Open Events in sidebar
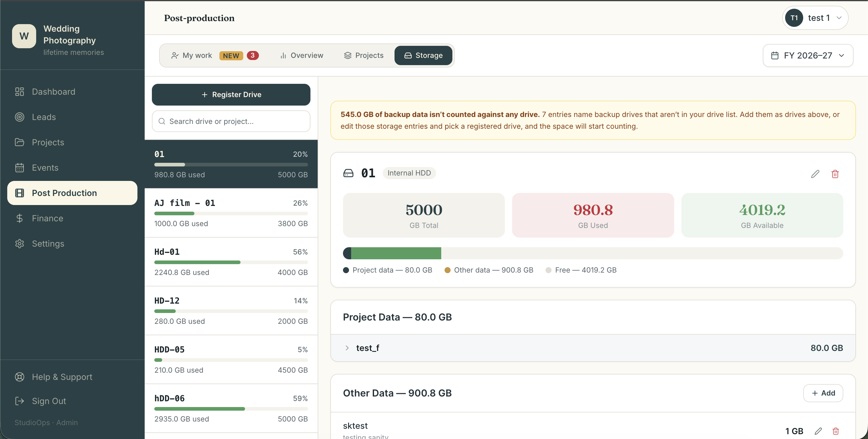The height and width of the screenshot is (439, 868). (x=72, y=168)
